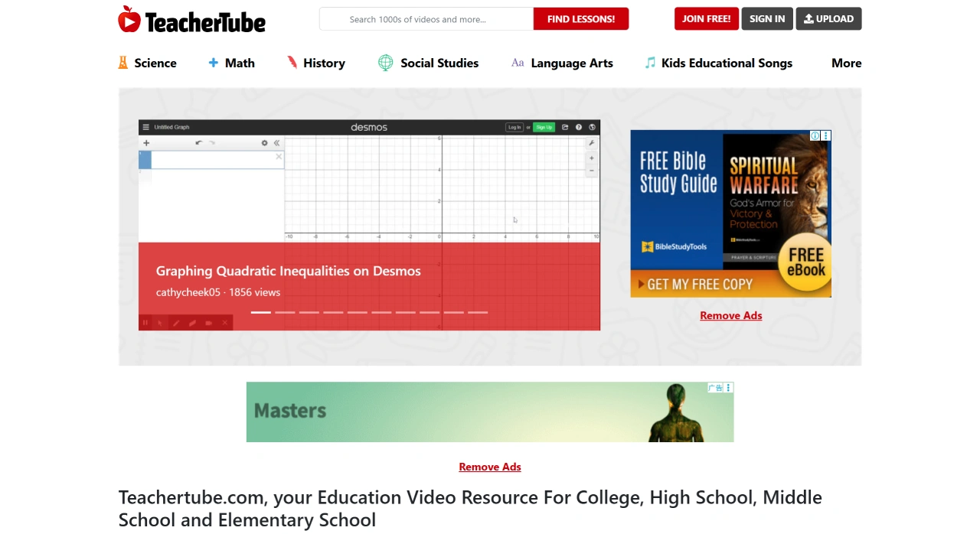Click the settings gear in the Desmos toolbar
The width and height of the screenshot is (980, 534).
click(x=264, y=142)
